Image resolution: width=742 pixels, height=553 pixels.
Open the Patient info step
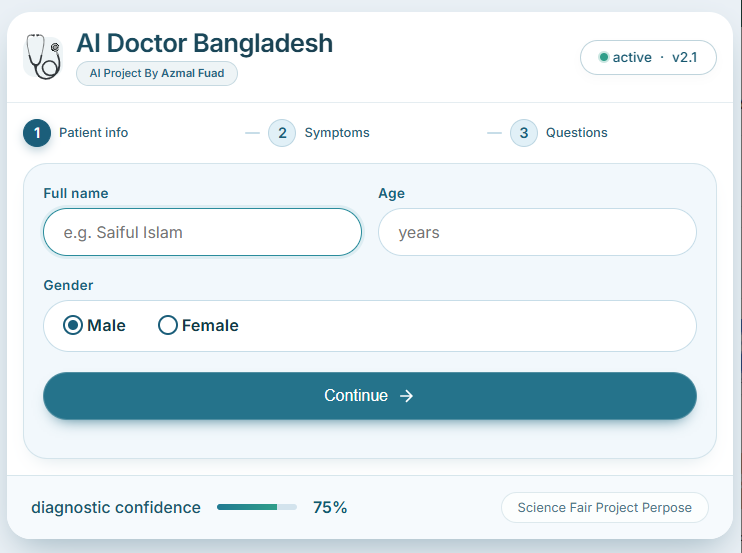93,133
